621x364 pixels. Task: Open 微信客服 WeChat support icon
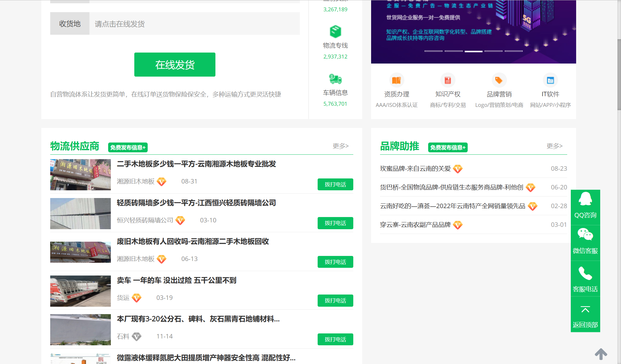click(x=585, y=242)
